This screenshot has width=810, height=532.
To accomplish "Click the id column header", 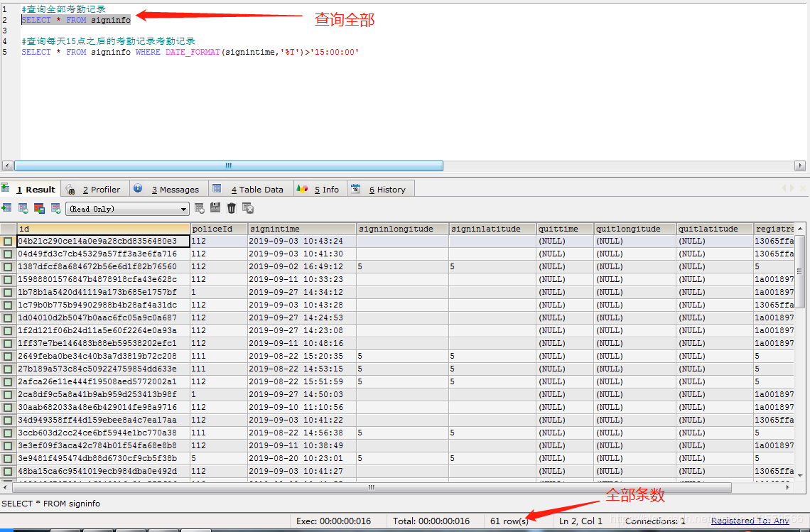I will click(103, 229).
